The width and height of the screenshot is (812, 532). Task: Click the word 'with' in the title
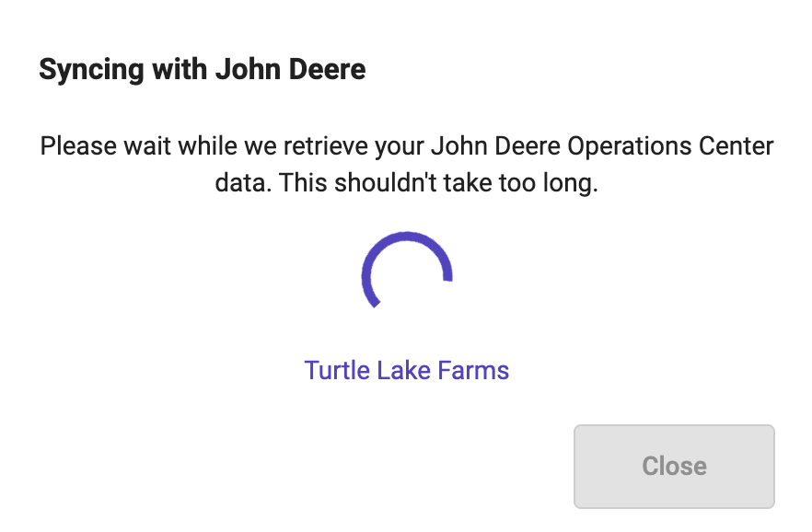(180, 69)
